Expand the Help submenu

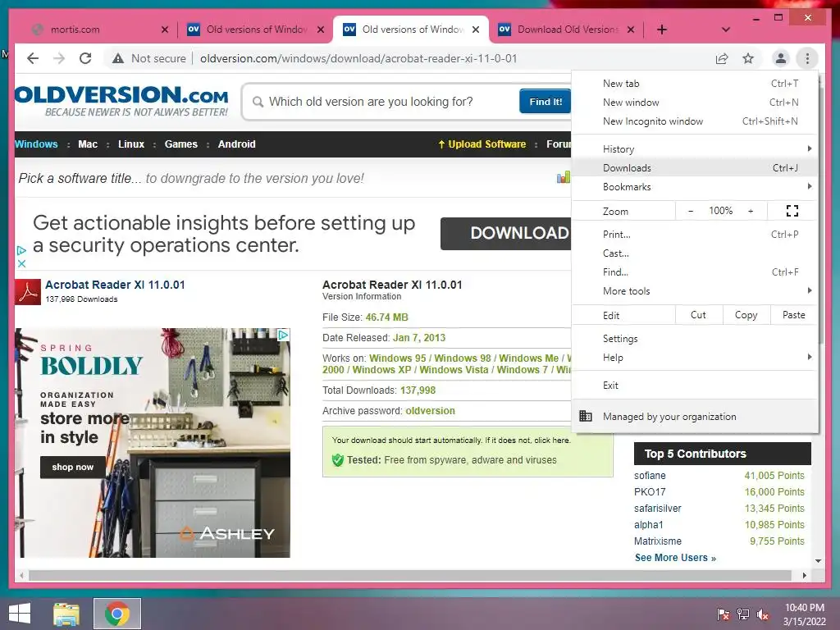tap(695, 358)
